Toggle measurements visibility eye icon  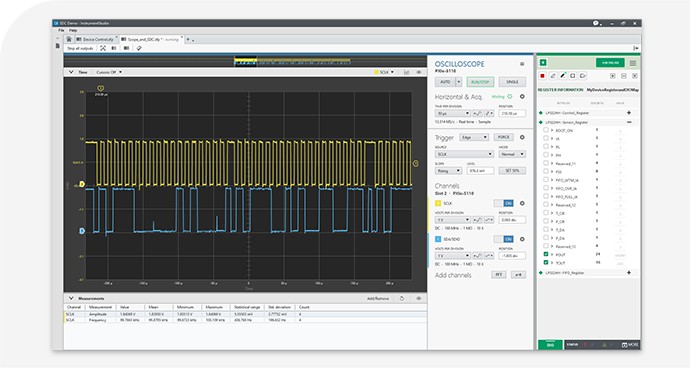pyautogui.click(x=418, y=298)
